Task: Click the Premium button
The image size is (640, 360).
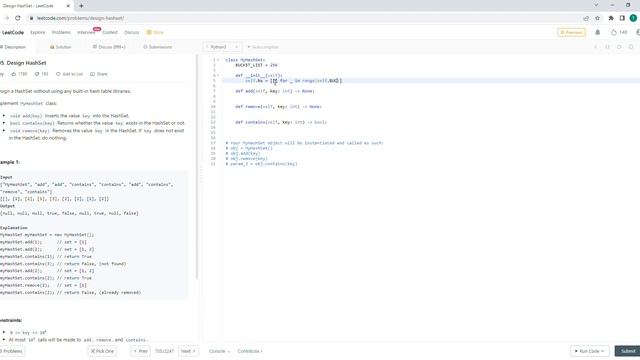Action: [571, 32]
